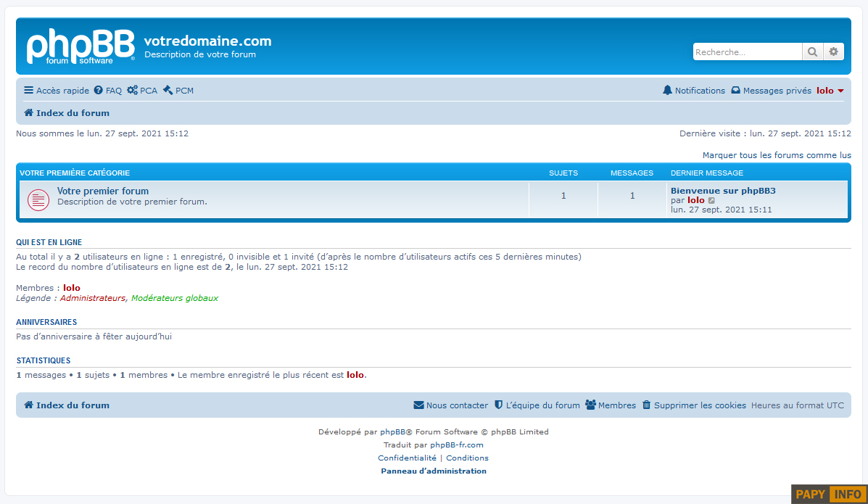Open the Conditions link

467,458
